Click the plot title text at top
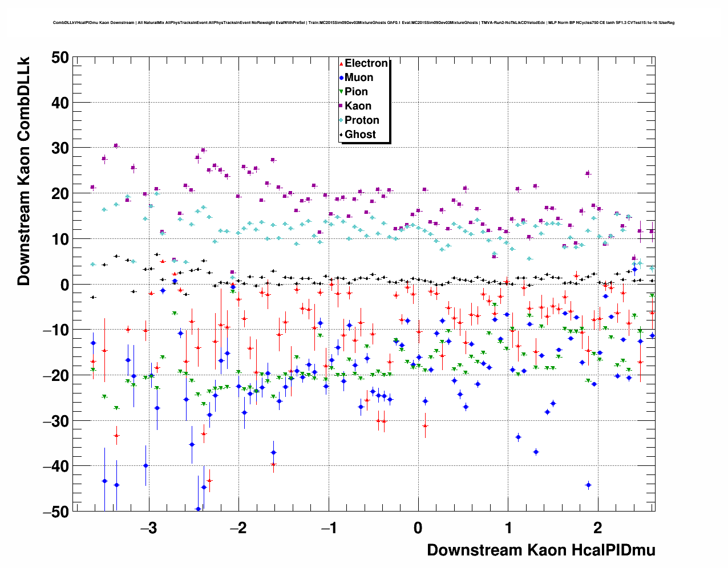 [x=363, y=23]
